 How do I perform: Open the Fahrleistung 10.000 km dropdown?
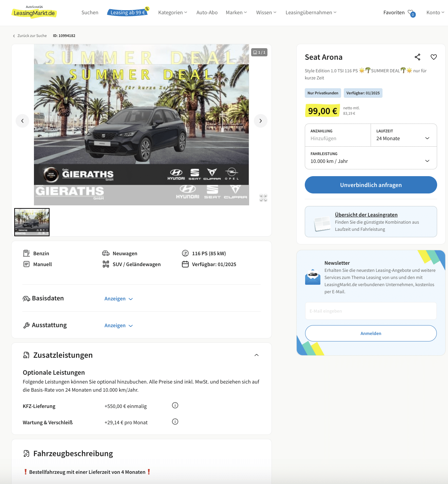point(371,158)
